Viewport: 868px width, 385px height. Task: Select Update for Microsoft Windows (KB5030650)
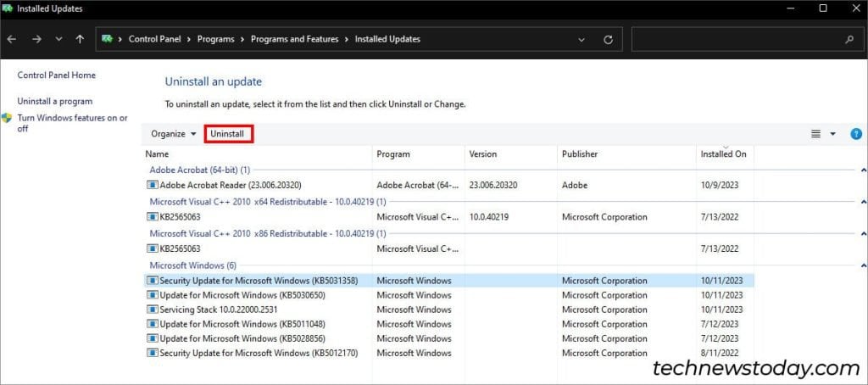click(x=448, y=295)
